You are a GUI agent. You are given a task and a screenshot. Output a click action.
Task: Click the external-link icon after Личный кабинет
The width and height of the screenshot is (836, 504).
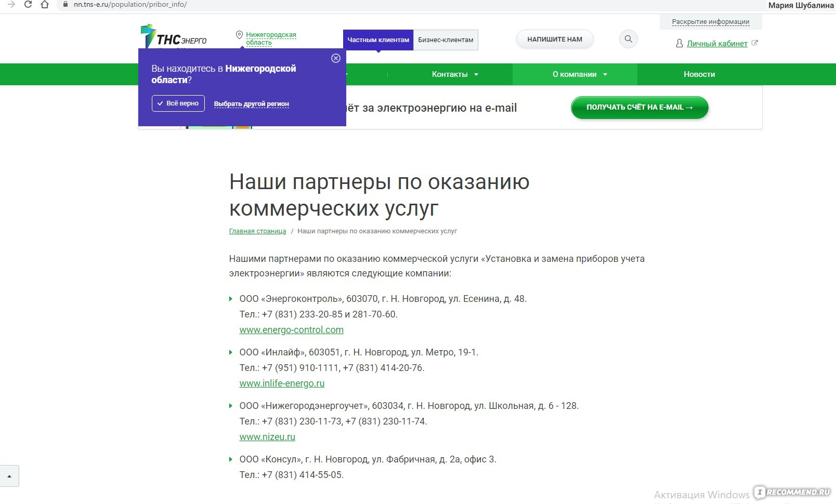point(755,43)
